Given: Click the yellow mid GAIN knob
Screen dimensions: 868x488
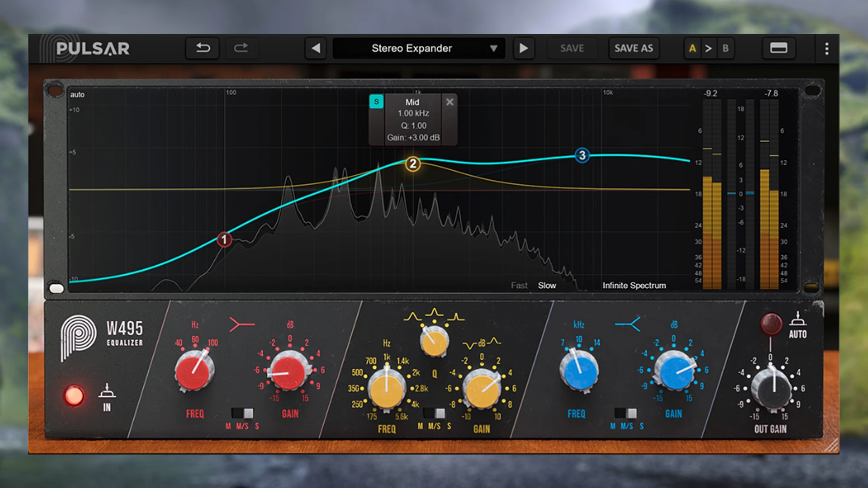Looking at the screenshot, I should [482, 389].
